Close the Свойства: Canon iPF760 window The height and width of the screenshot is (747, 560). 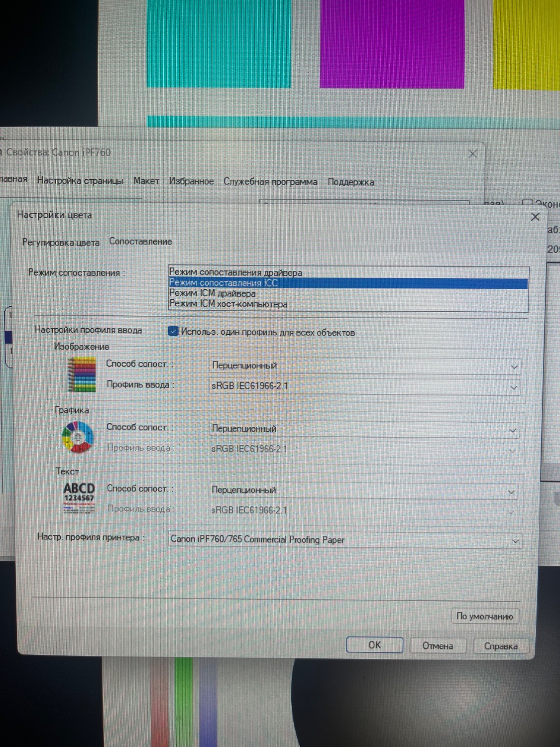click(x=472, y=154)
